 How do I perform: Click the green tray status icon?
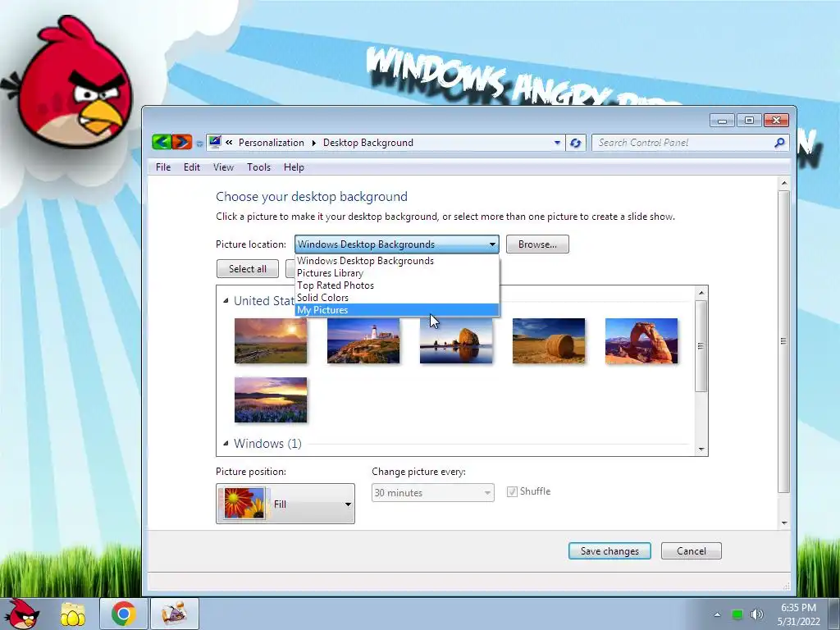click(x=737, y=614)
